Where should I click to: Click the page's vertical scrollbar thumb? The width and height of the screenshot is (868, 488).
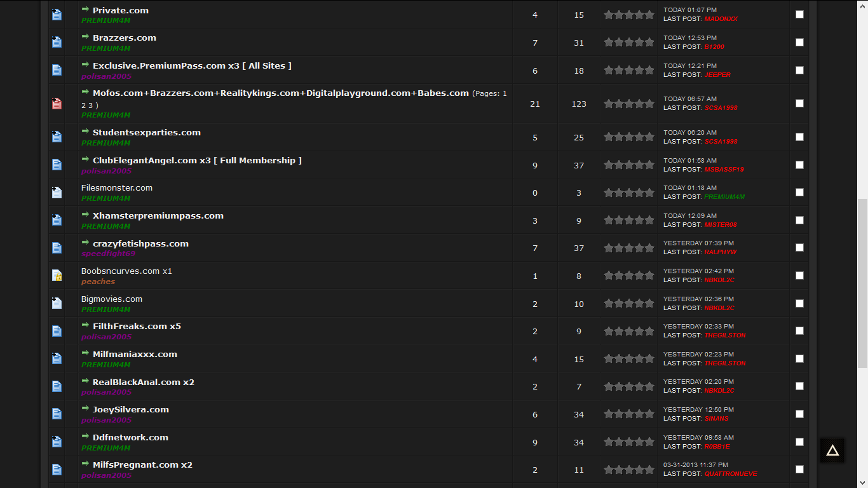click(x=862, y=283)
